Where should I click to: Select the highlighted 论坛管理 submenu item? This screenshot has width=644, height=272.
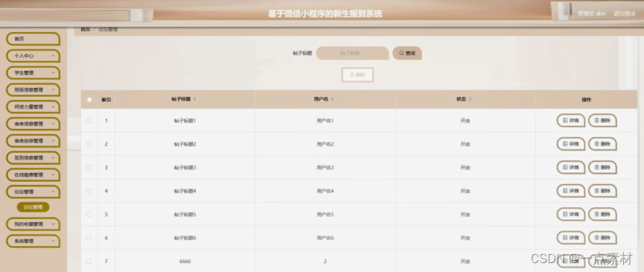(x=33, y=207)
